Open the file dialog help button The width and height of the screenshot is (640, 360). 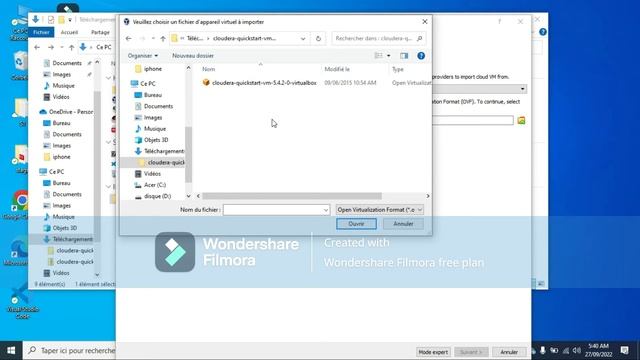(x=421, y=56)
